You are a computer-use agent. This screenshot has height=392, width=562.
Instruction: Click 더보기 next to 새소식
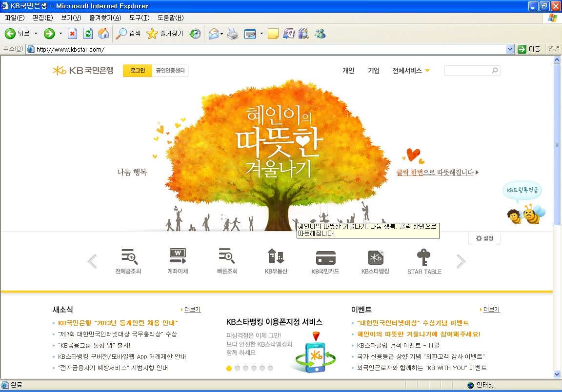[193, 309]
